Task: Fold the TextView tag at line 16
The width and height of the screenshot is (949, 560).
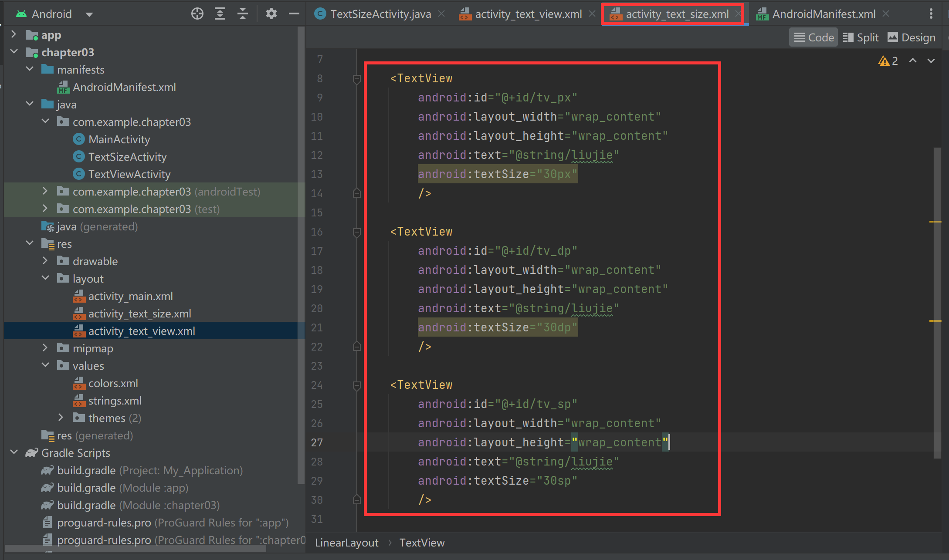Action: [356, 232]
